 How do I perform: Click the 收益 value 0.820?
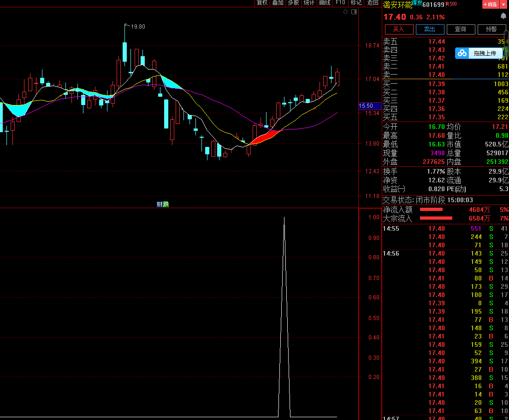point(437,189)
